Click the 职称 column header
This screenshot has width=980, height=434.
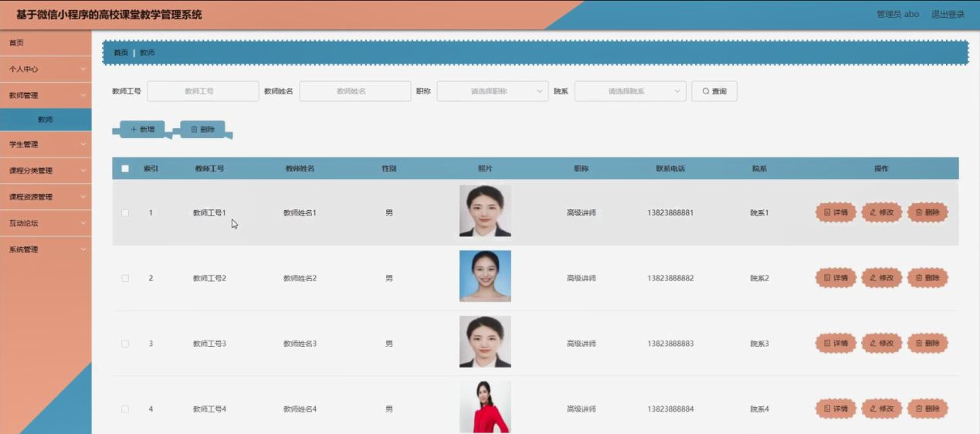tap(581, 168)
